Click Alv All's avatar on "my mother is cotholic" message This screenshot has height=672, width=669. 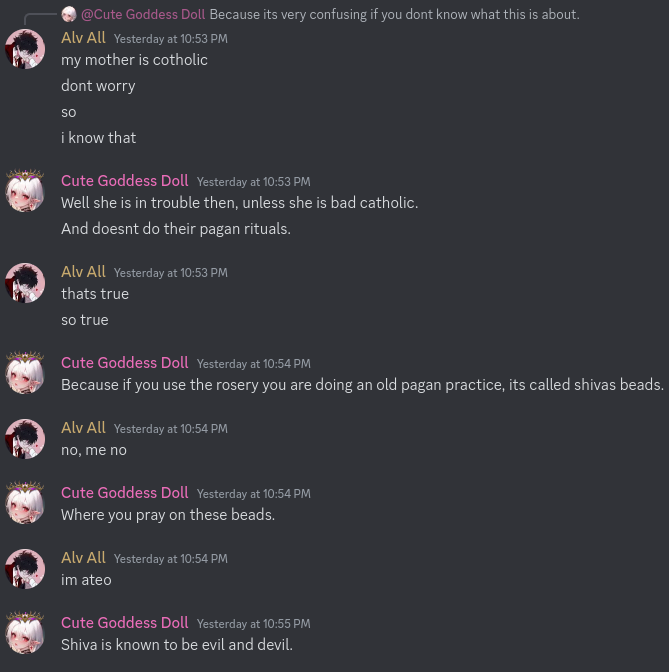click(25, 49)
